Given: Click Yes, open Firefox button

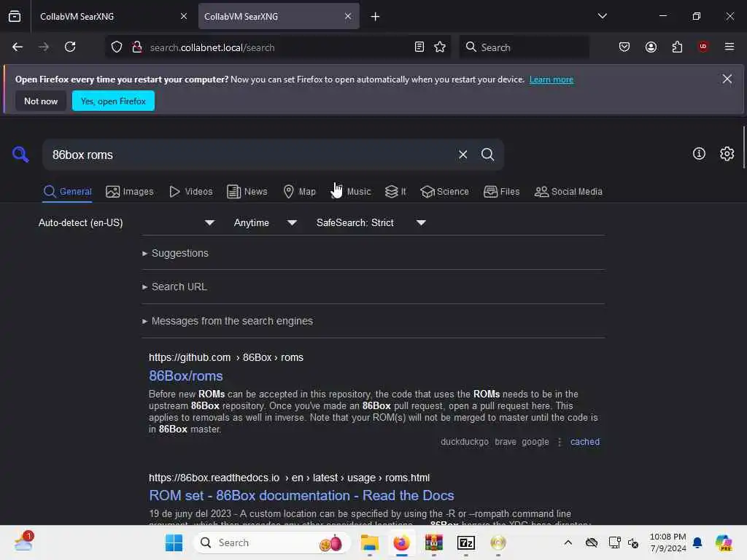Looking at the screenshot, I should tap(113, 101).
